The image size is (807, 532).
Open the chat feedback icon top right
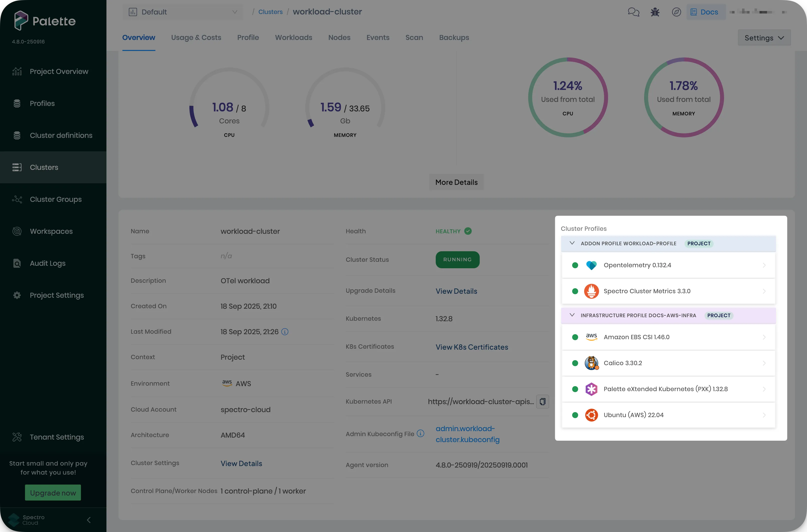coord(633,12)
